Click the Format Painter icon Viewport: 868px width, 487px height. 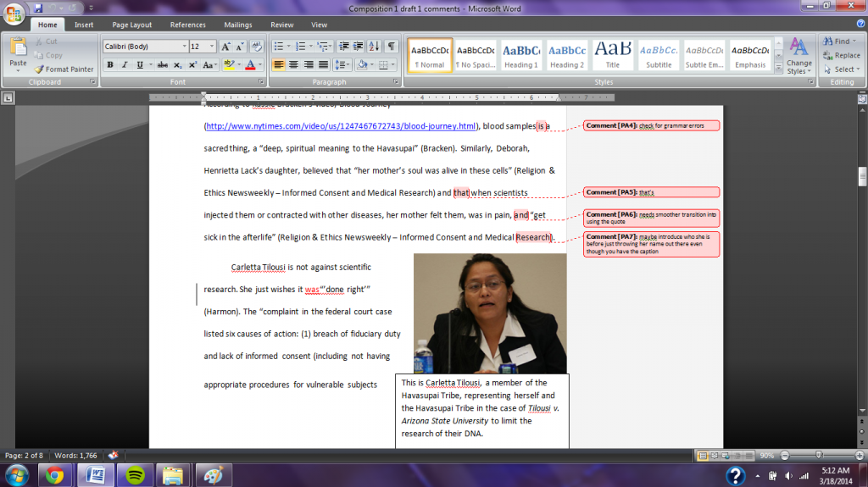[x=40, y=69]
